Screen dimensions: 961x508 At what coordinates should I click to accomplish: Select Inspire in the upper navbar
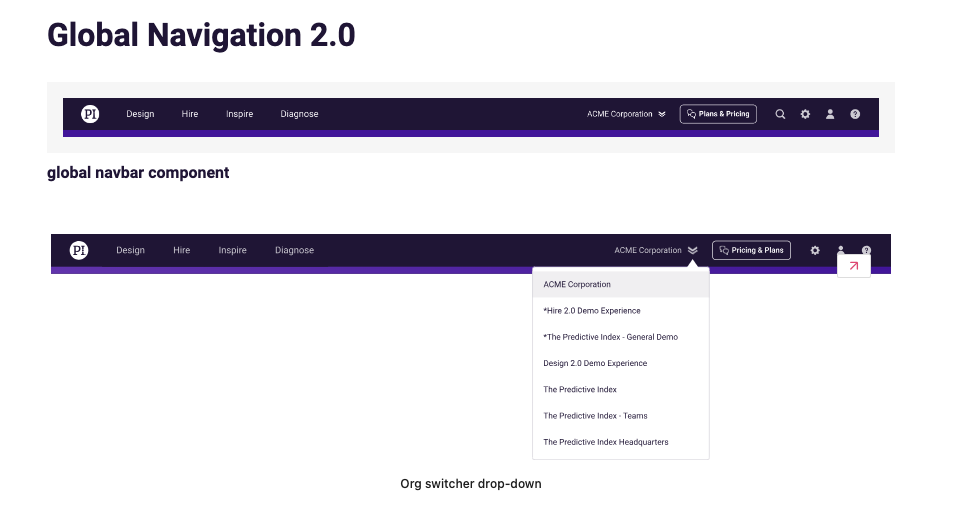tap(240, 114)
